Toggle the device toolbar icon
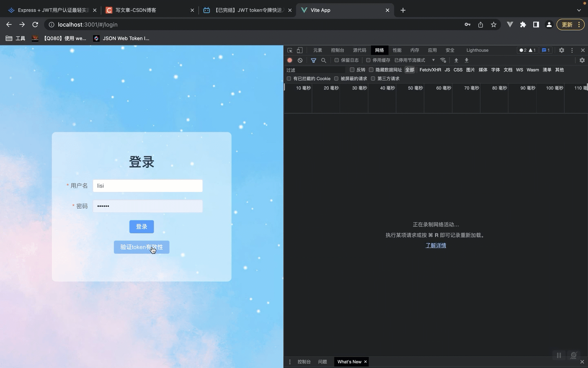Image resolution: width=588 pixels, height=368 pixels. click(x=300, y=50)
